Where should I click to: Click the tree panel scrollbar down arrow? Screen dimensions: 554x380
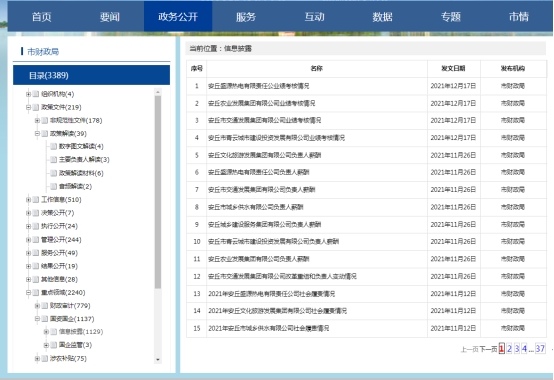pos(158,360)
